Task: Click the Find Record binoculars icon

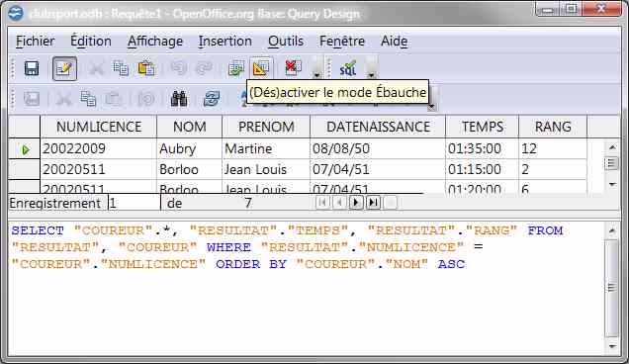Action: point(179,99)
